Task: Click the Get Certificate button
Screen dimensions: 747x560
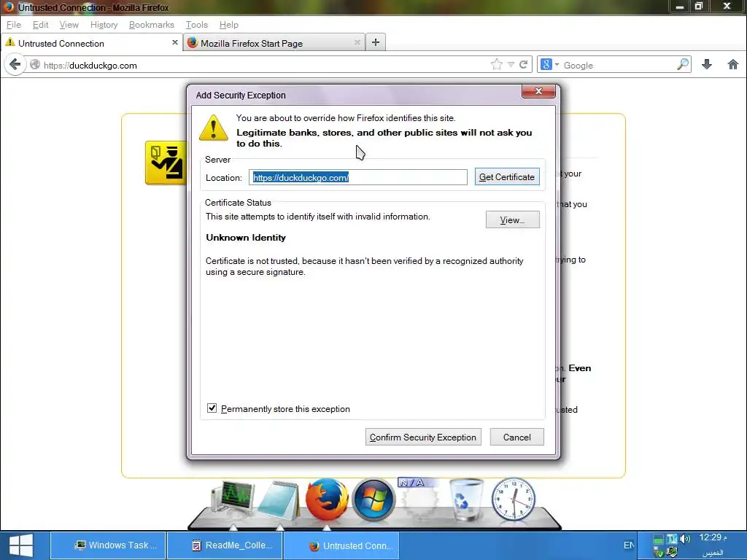Action: point(507,176)
